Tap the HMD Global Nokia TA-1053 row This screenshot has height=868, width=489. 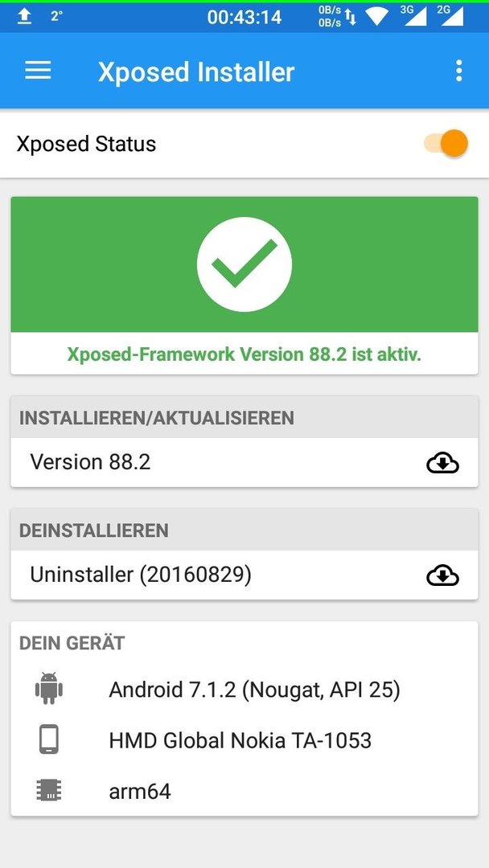tap(244, 740)
